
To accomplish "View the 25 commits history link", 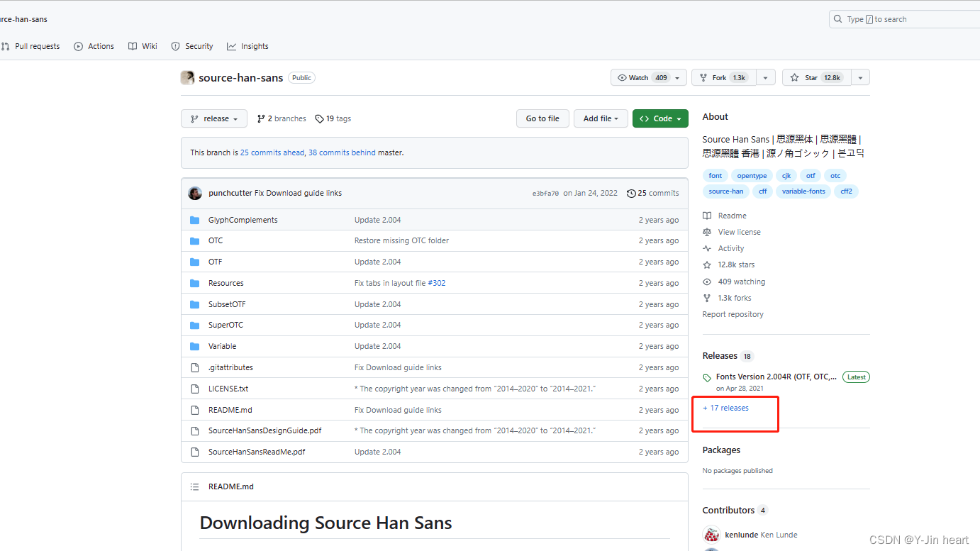I will pos(653,193).
